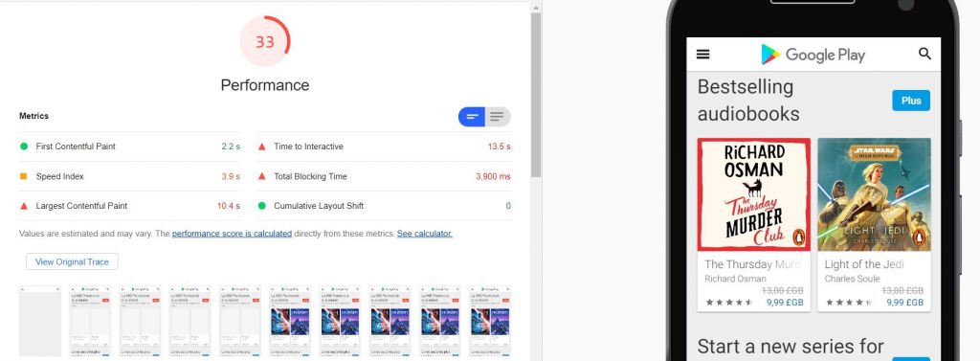Open the 'See calculator' link

coord(424,234)
